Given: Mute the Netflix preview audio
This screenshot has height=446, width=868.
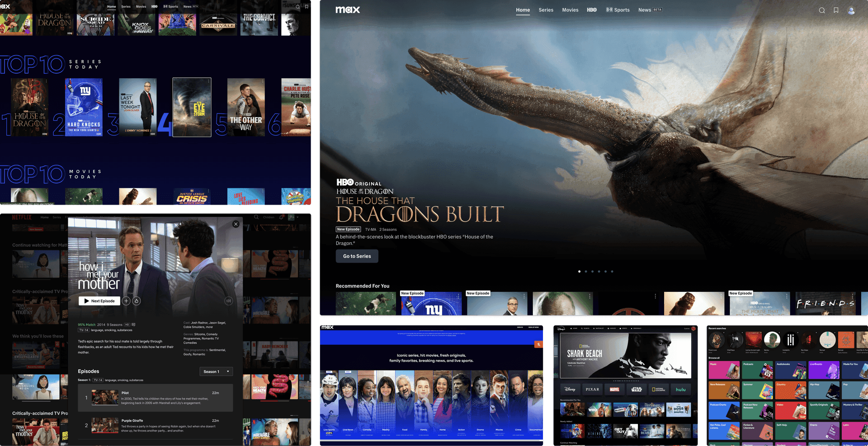Looking at the screenshot, I should (x=229, y=301).
